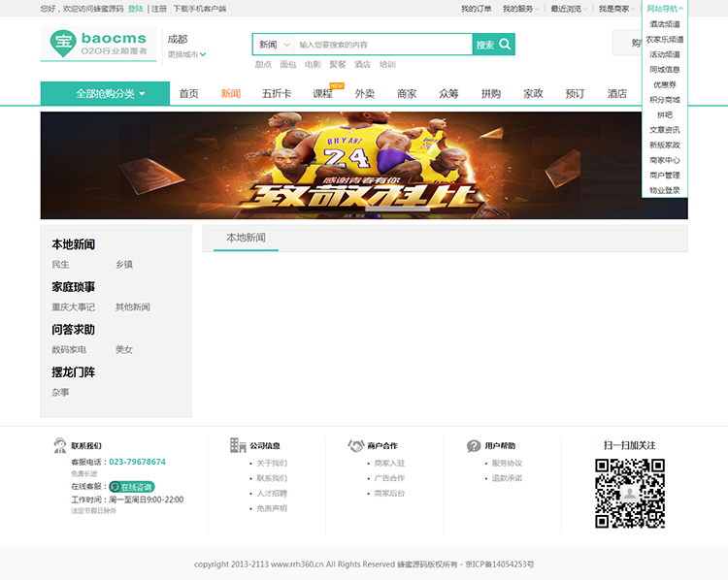Select 农家乐频道 in site navigation menu
Screen dimensions: 728x580
(665, 40)
